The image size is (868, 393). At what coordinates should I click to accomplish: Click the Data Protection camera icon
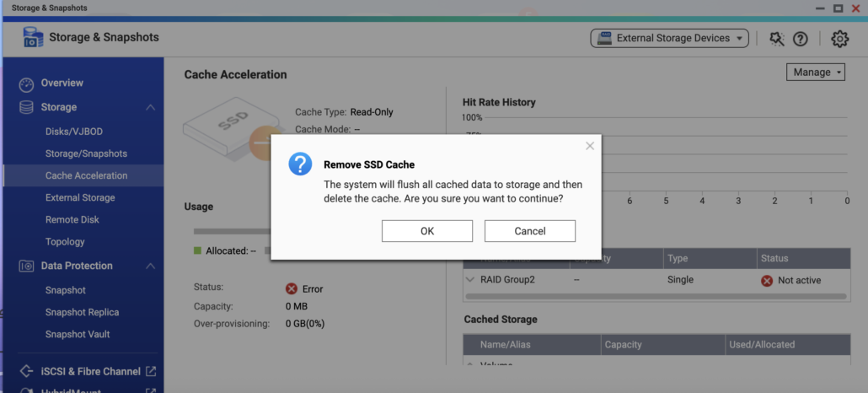point(26,266)
